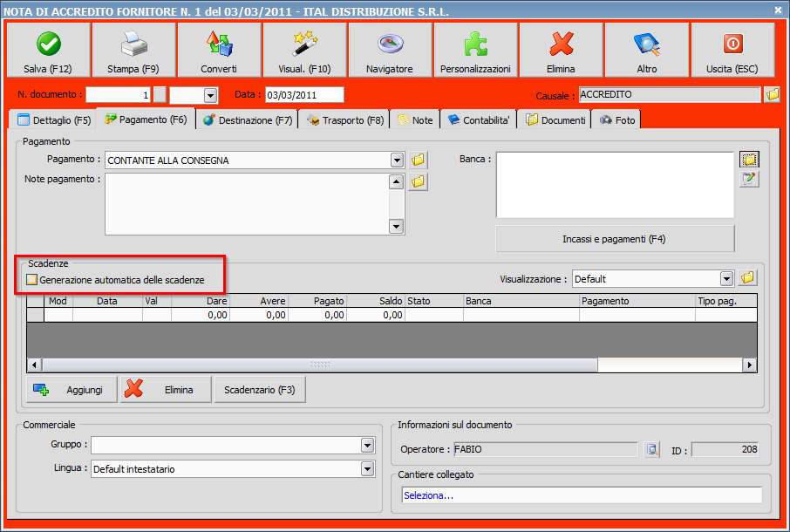Open the Lingua dropdown
Screen dimensions: 790x532
[x=367, y=469]
